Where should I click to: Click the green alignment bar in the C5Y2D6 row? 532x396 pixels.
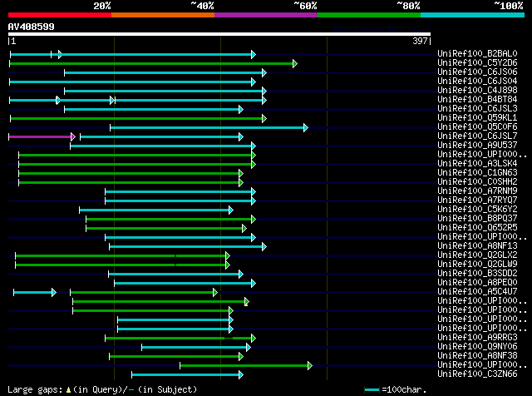151,63
